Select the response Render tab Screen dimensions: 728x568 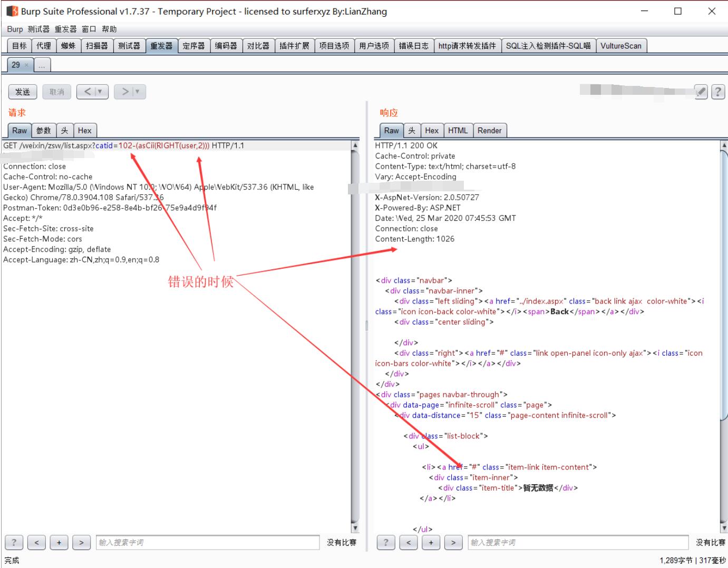(x=490, y=131)
